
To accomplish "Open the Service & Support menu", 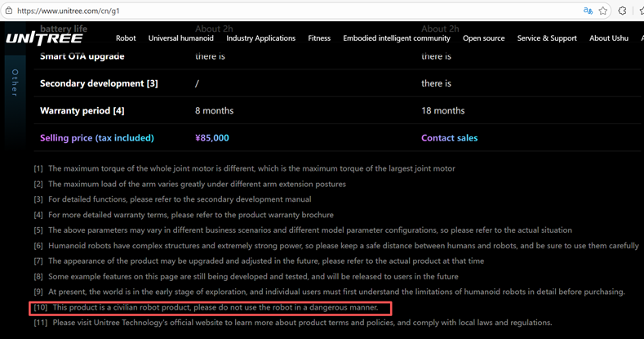I will click(x=547, y=38).
